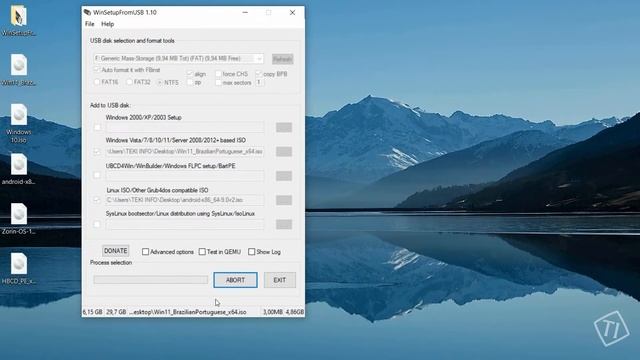Enable the Windows 2000/XP/2003 Setup checkbox
Viewport: 640px width, 360px height.
coord(97,127)
